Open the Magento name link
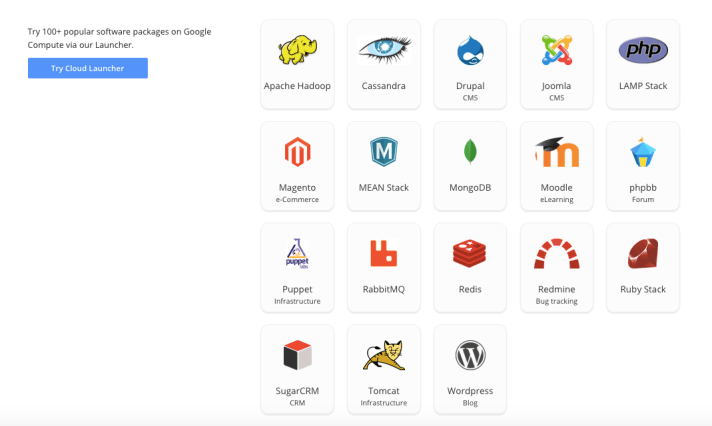712x426 pixels. click(x=297, y=188)
